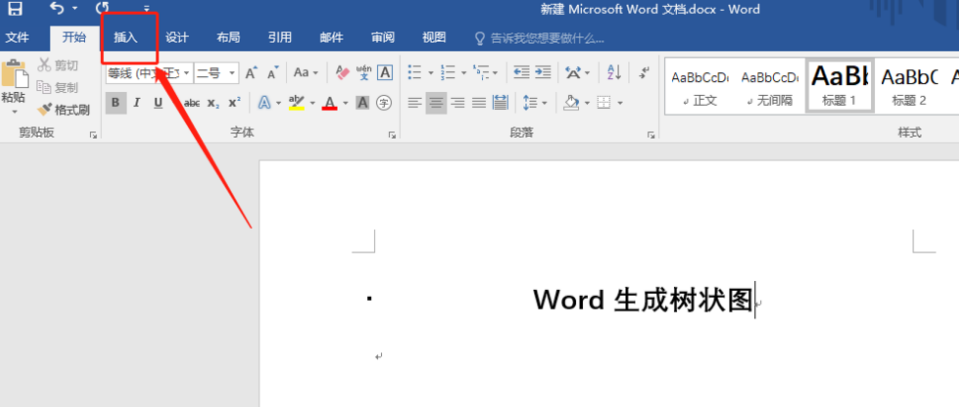Open the 剪贴板 dialog launcher

click(x=94, y=135)
